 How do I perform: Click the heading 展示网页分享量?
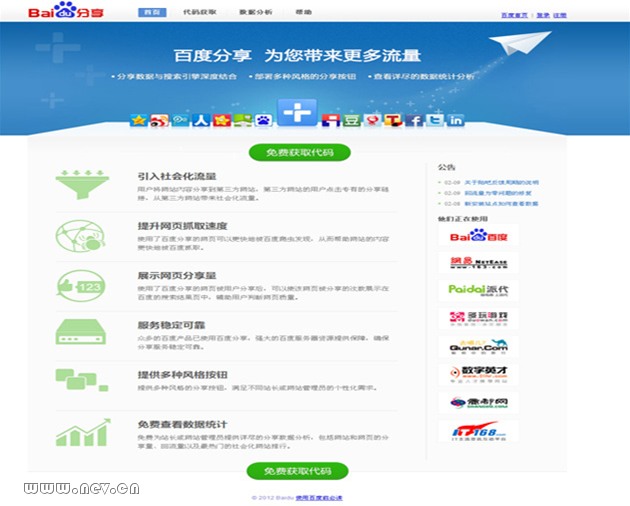177,276
